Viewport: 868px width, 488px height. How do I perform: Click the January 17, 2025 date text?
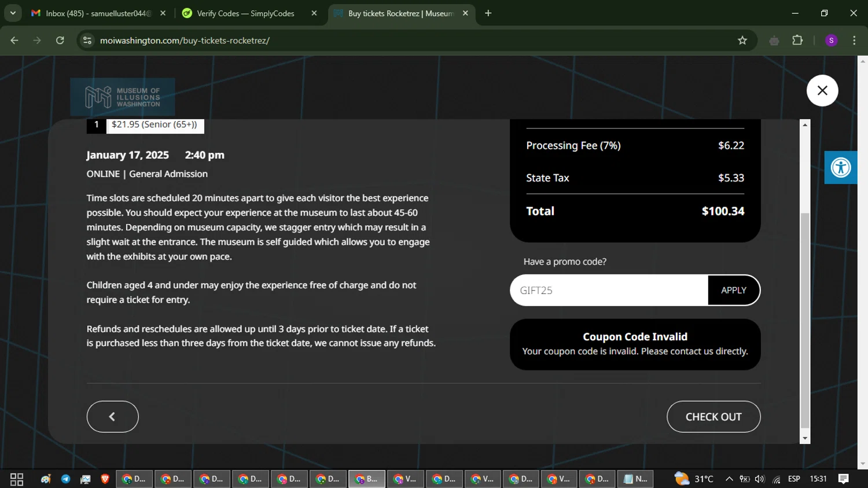(127, 155)
